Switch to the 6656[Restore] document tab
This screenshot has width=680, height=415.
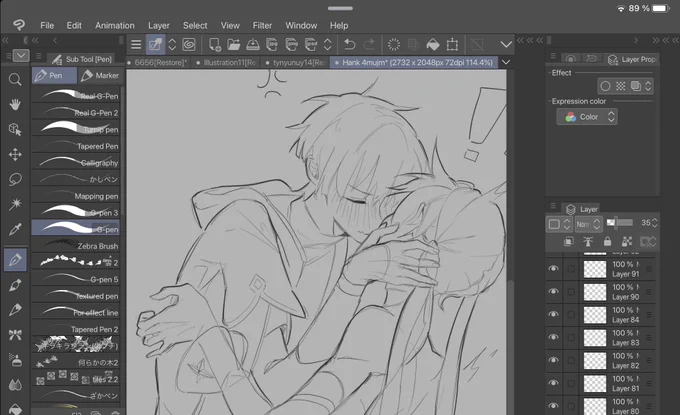click(158, 62)
